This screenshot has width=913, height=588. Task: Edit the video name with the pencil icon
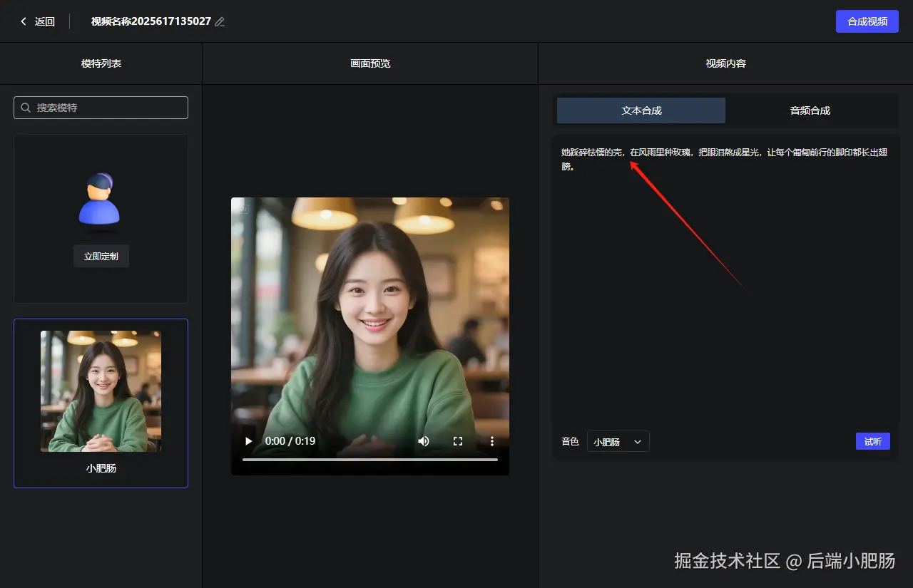tap(220, 22)
